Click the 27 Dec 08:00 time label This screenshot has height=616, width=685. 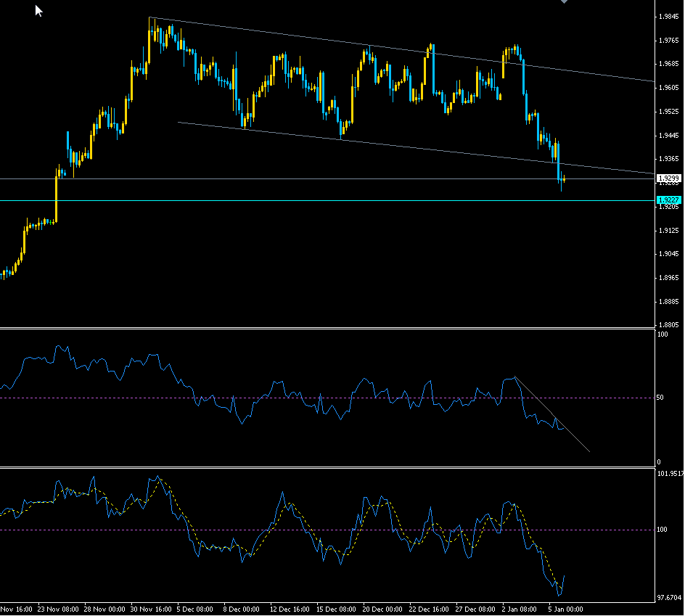[475, 609]
